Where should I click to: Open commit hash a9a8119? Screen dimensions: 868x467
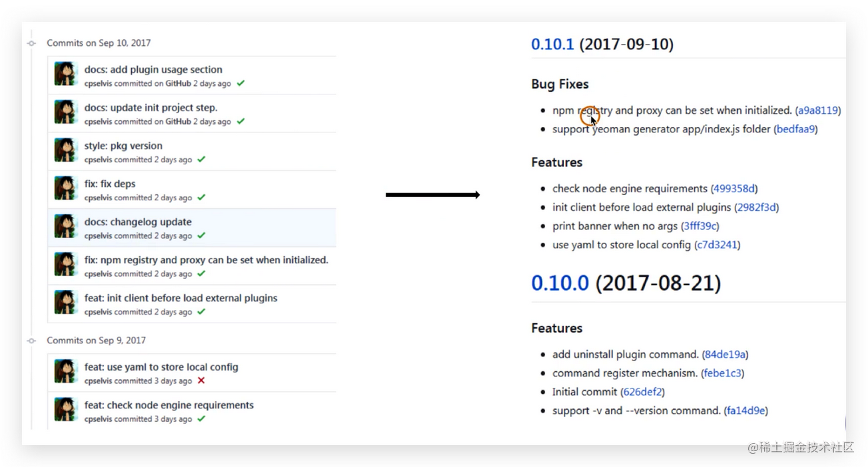(818, 110)
